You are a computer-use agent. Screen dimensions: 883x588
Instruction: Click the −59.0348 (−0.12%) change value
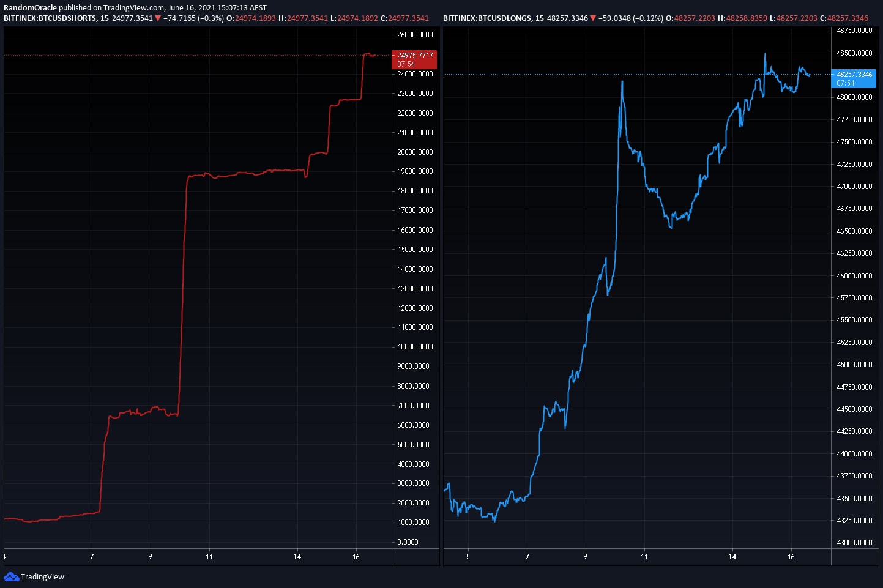[630, 18]
